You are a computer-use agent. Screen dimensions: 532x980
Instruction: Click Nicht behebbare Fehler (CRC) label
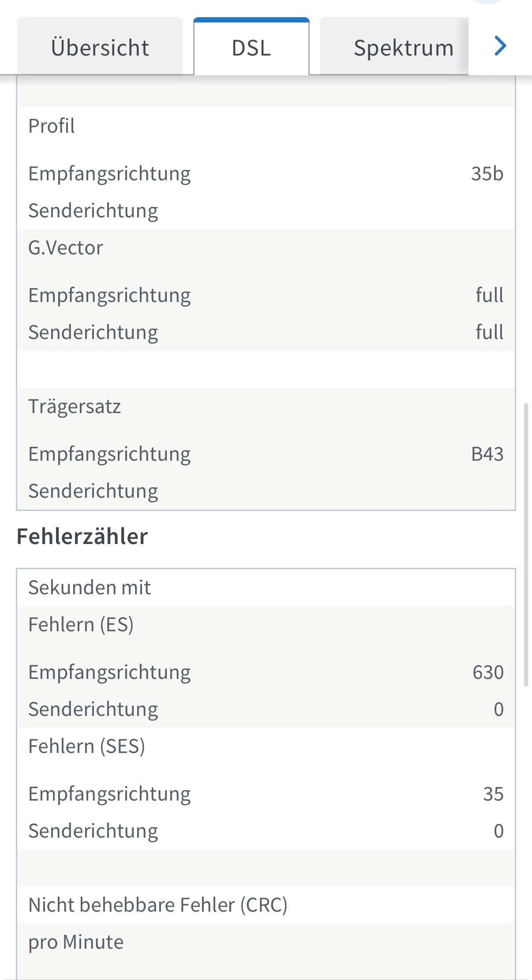(x=158, y=905)
